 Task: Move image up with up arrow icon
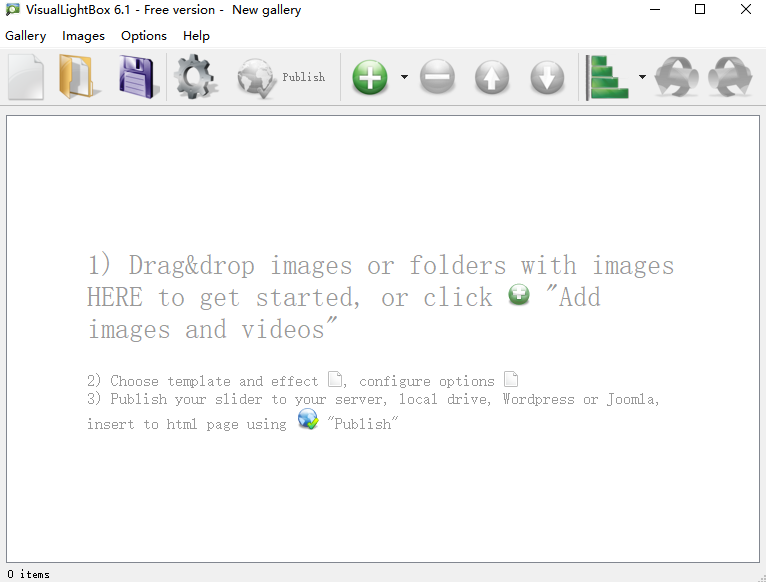click(x=492, y=77)
